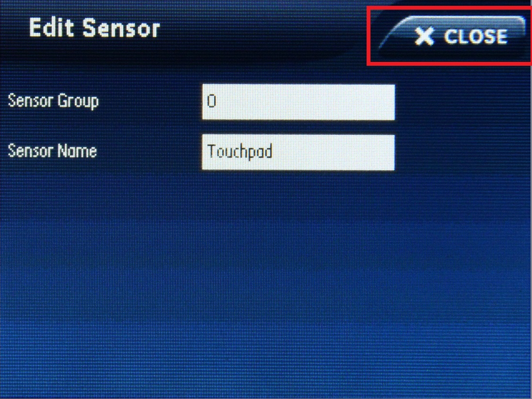Click blank space right of Sensor Name field

point(461,152)
